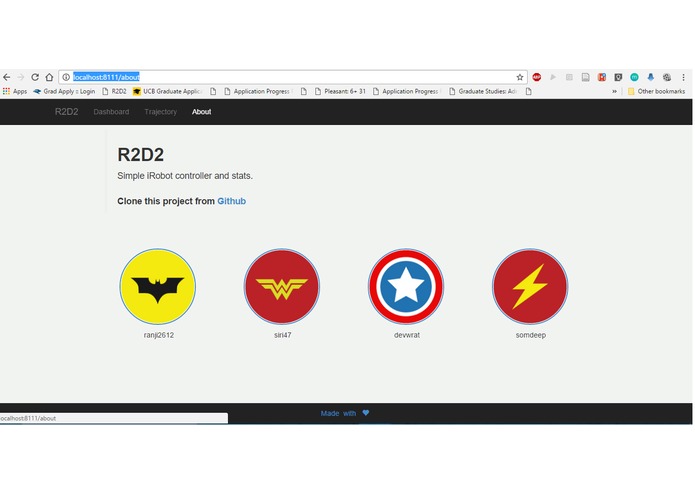Open the dark globe extension icon
The width and height of the screenshot is (695, 494).
(x=667, y=77)
